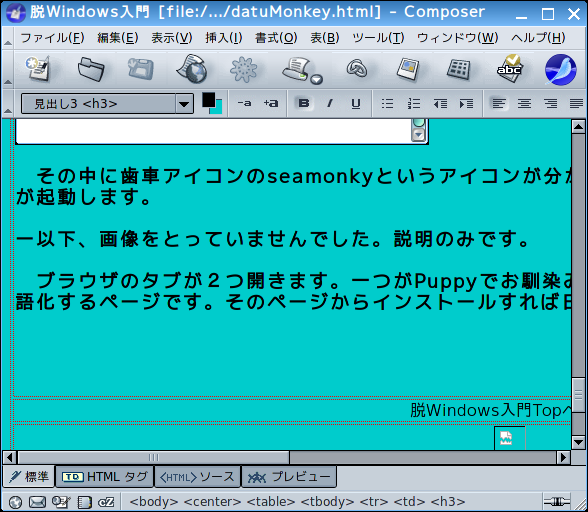Image resolution: width=588 pixels, height=512 pixels.
Task: Open the 表示(V) menu
Action: (172, 38)
